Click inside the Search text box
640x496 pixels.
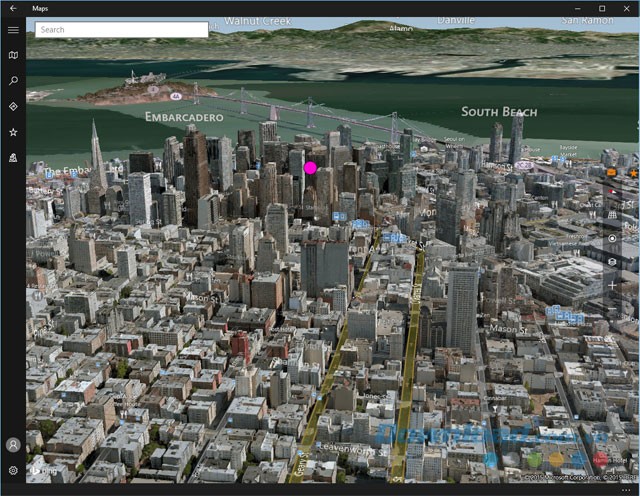tap(121, 30)
